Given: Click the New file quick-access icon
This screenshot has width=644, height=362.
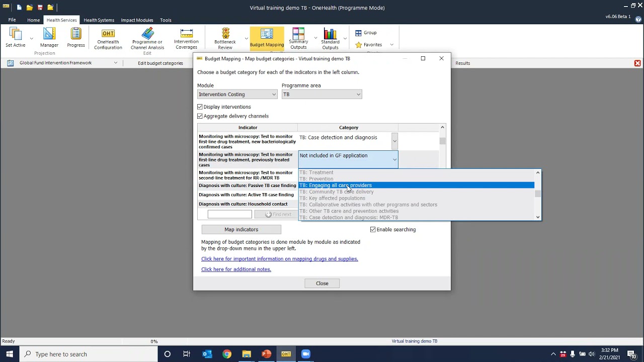Looking at the screenshot, I should click(x=19, y=8).
